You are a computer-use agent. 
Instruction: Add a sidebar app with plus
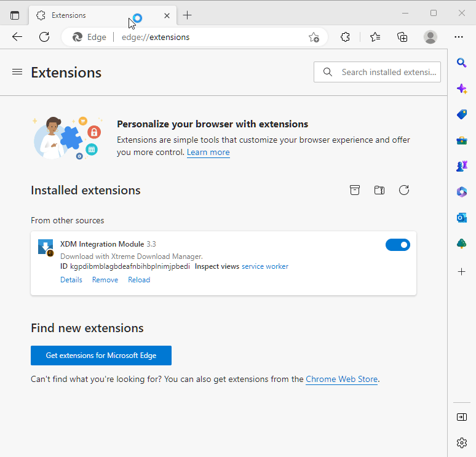coord(462,271)
